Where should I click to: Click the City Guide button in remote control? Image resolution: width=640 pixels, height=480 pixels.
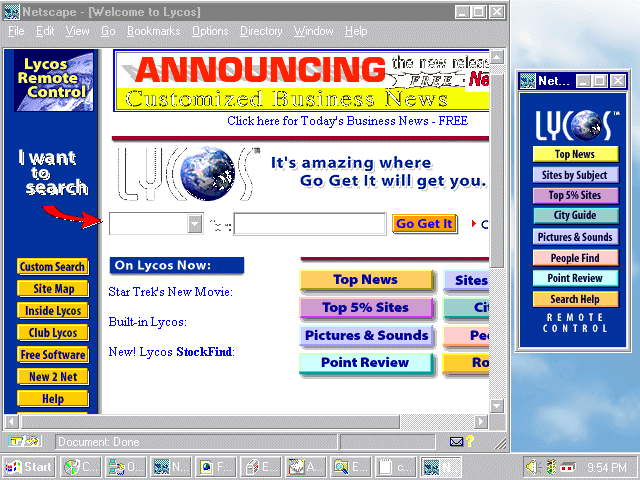575,215
